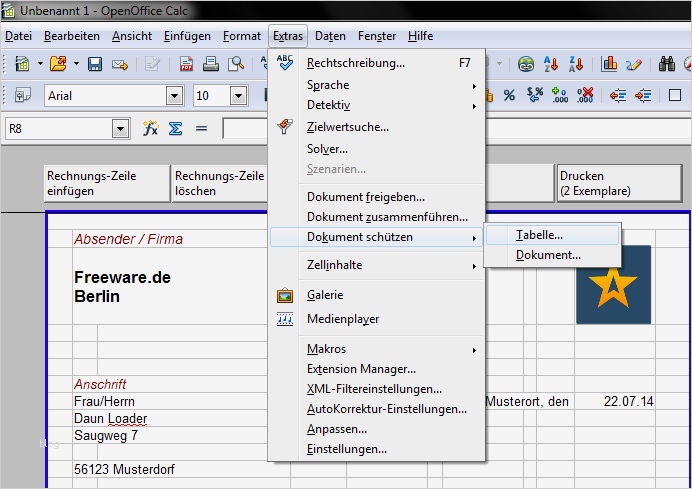Open the Datei menu

pyautogui.click(x=18, y=36)
